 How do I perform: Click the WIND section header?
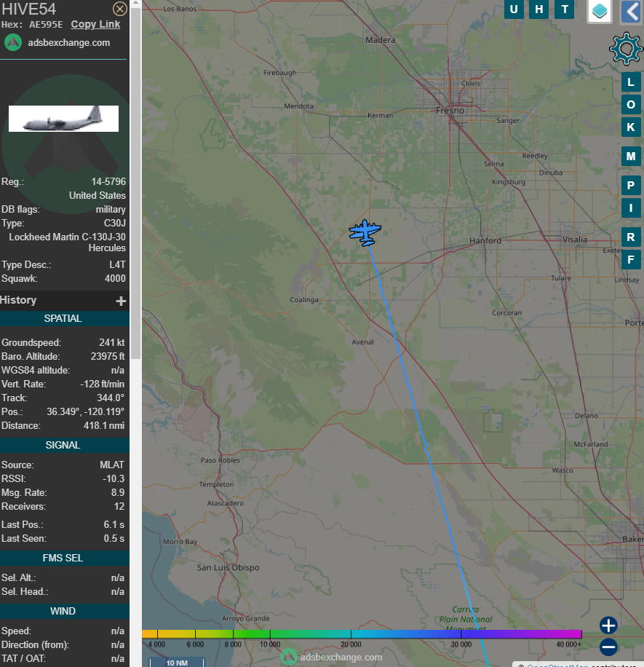(63, 611)
